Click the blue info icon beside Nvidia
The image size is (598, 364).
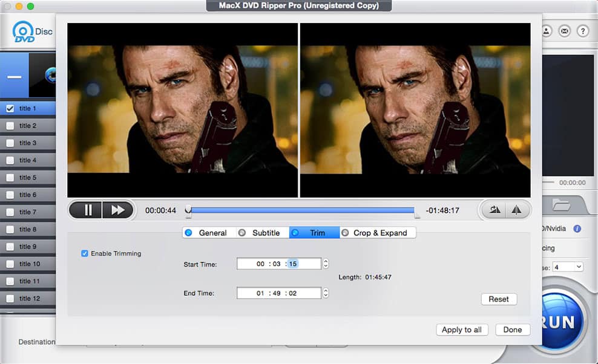click(x=577, y=229)
